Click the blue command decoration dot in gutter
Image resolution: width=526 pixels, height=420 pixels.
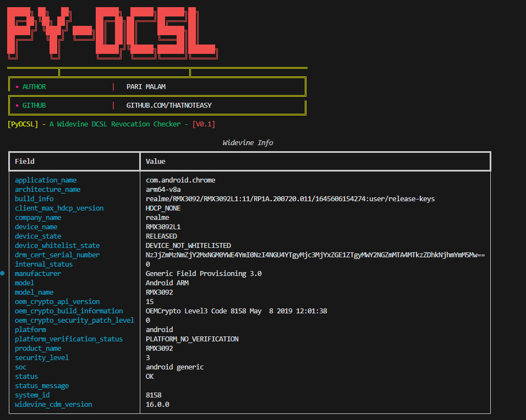3,273
